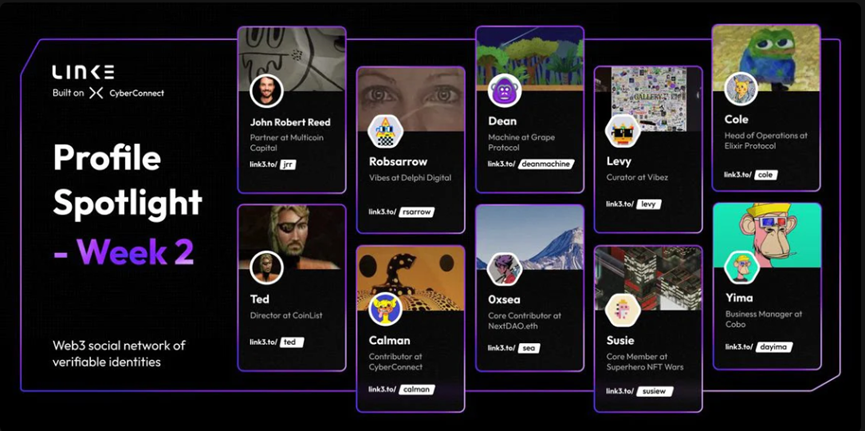Open the link3.to/dayima link

pos(759,347)
